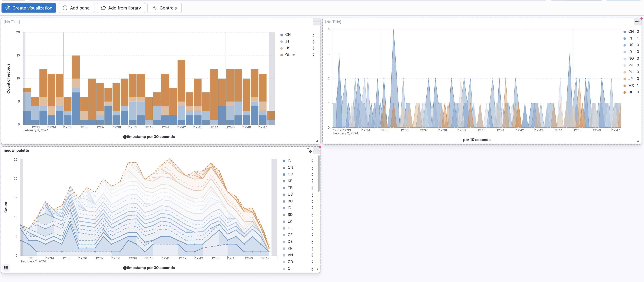This screenshot has width=644, height=282.
Task: Click resize handle of top-right area chart panel
Action: point(638,141)
